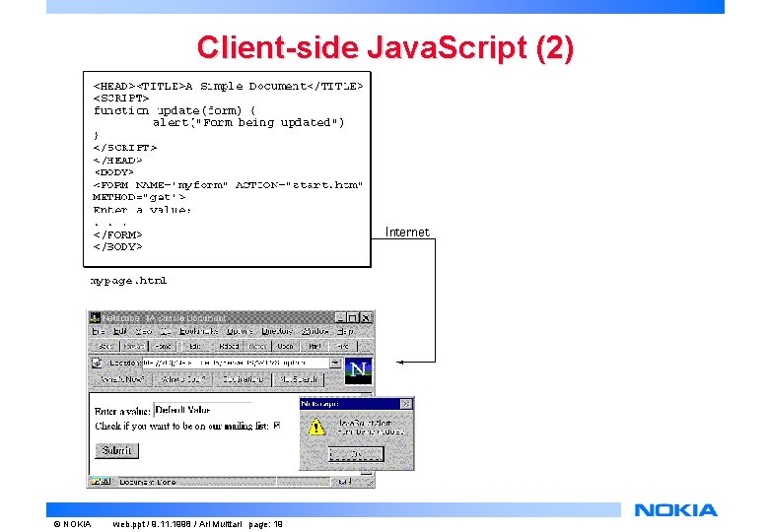Print the page from the toolbar
The width and height of the screenshot is (769, 532).
pos(315,346)
